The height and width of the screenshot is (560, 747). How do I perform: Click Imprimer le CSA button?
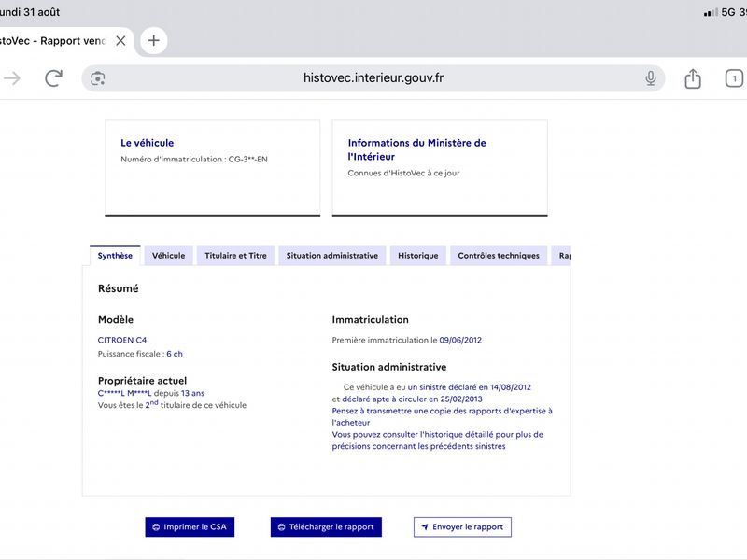[x=190, y=527]
